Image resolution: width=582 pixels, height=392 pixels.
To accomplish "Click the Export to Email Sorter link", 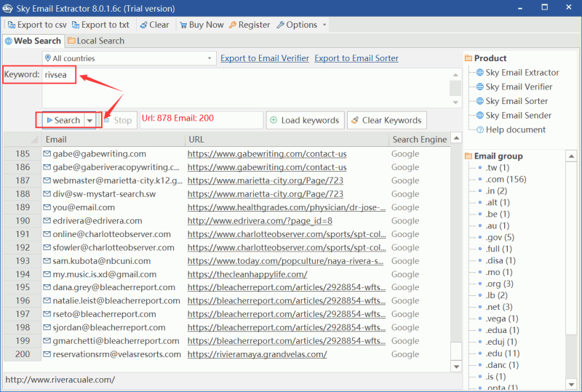I will point(356,58).
